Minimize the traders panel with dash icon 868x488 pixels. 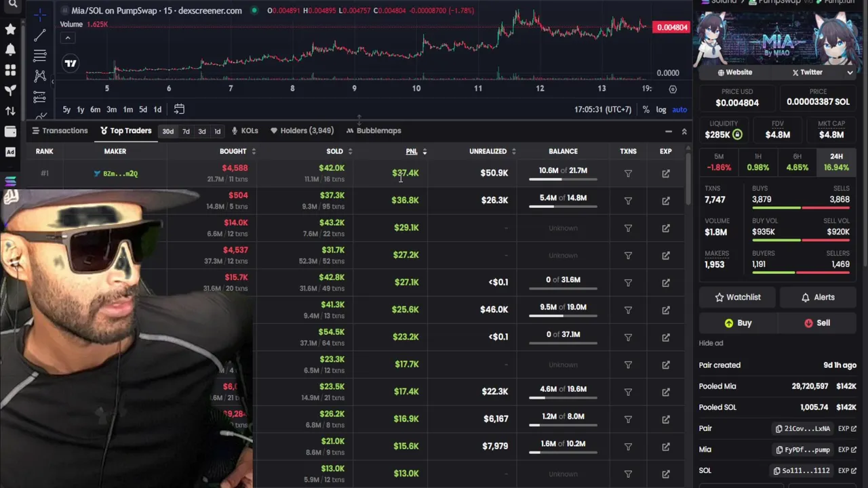669,131
